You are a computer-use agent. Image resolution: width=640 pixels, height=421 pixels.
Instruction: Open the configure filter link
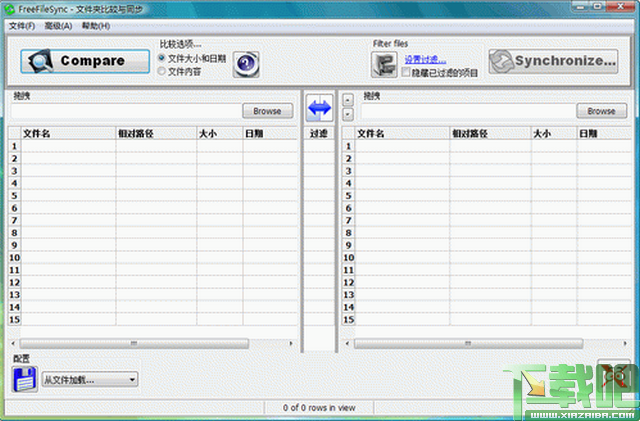point(425,60)
